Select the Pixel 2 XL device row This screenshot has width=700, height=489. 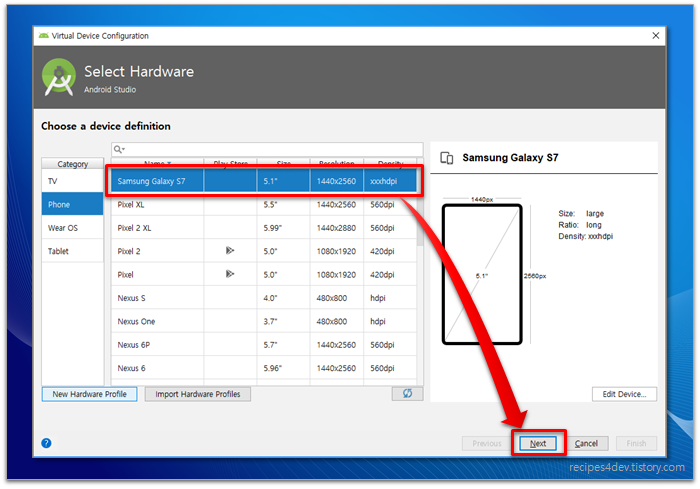coord(264,228)
